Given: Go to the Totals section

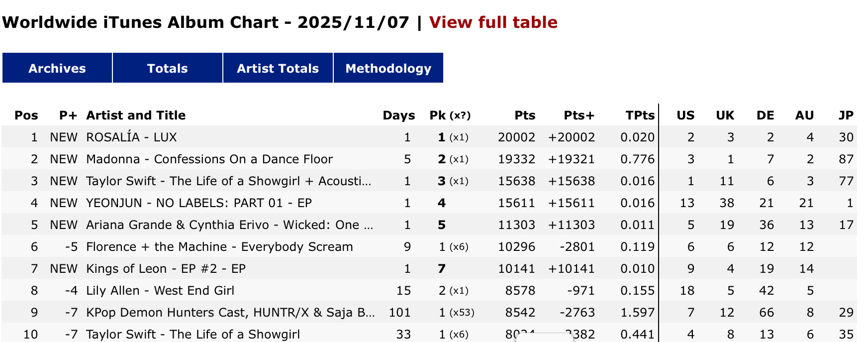Looking at the screenshot, I should [x=167, y=68].
